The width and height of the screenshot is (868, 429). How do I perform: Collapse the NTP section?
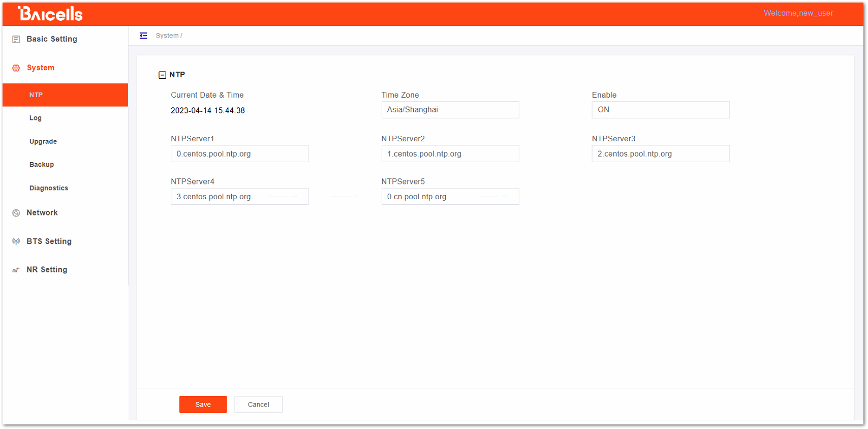163,75
